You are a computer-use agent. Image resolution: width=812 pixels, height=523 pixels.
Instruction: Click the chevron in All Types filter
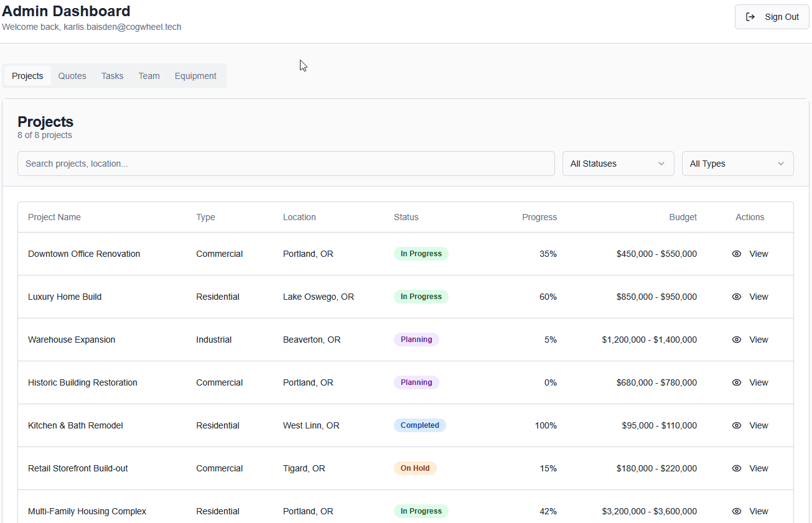781,164
